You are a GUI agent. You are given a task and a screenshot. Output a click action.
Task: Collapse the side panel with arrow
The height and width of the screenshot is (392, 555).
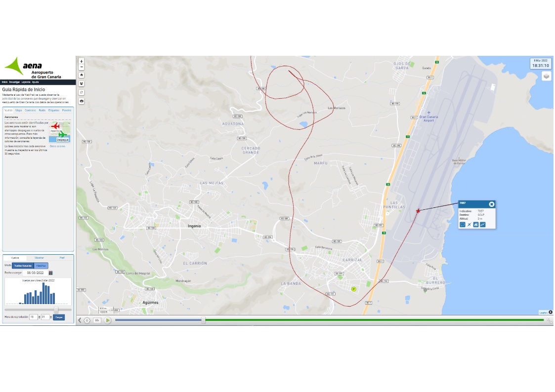click(x=80, y=320)
